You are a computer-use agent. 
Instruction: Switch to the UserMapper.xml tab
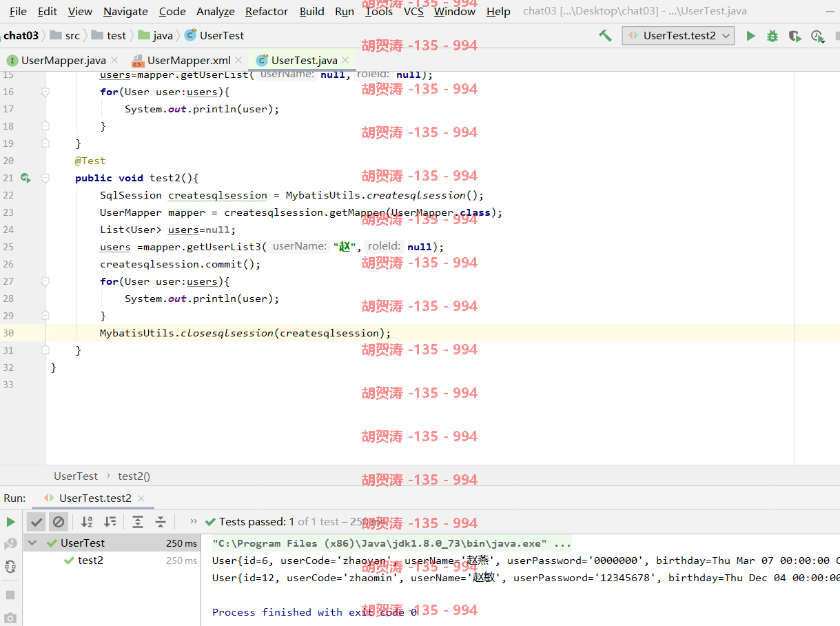click(189, 60)
